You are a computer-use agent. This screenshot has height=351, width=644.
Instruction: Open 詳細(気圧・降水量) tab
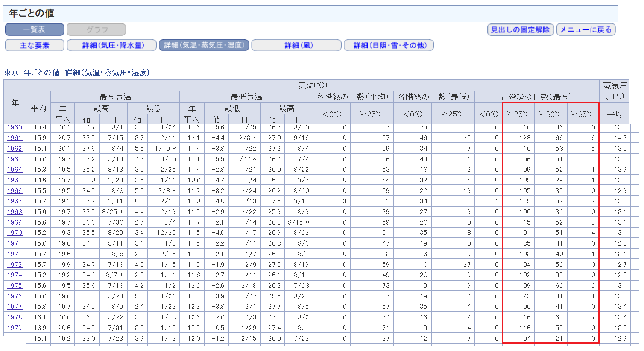point(112,45)
